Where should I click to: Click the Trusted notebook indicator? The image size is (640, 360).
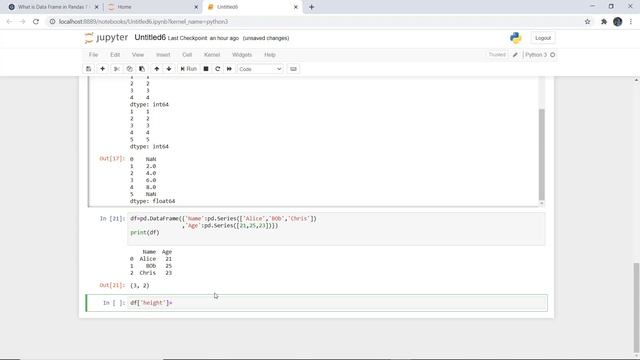pyautogui.click(x=497, y=55)
